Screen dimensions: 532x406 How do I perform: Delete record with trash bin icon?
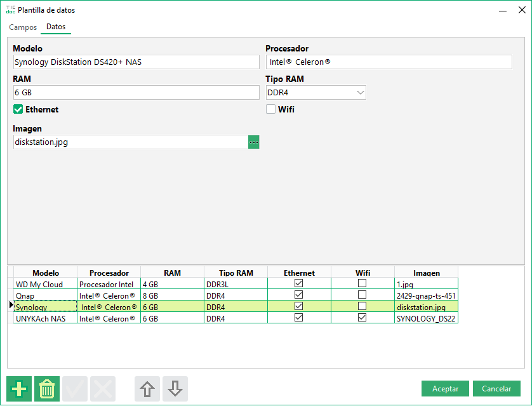pos(47,389)
